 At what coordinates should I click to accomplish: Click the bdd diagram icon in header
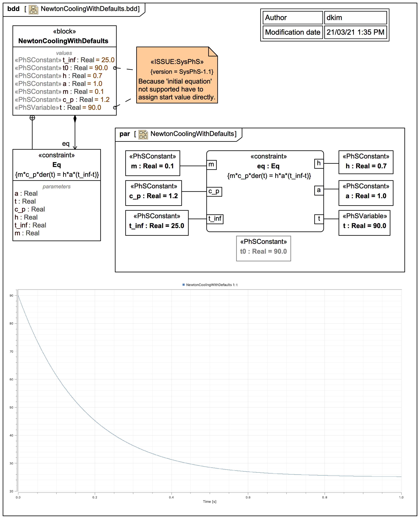[33, 10]
